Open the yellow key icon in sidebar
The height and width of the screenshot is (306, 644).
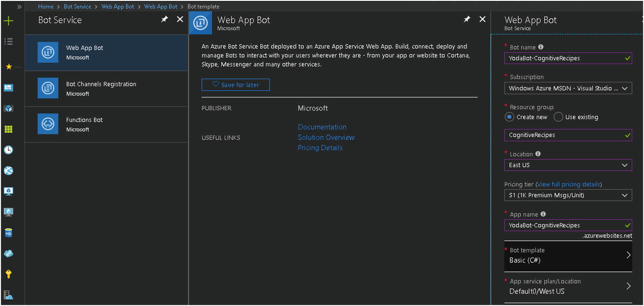pos(8,274)
